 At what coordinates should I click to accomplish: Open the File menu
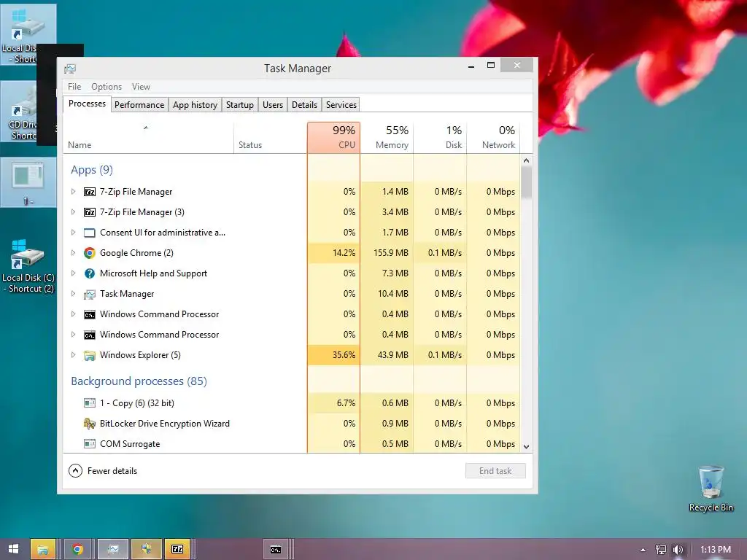tap(74, 87)
